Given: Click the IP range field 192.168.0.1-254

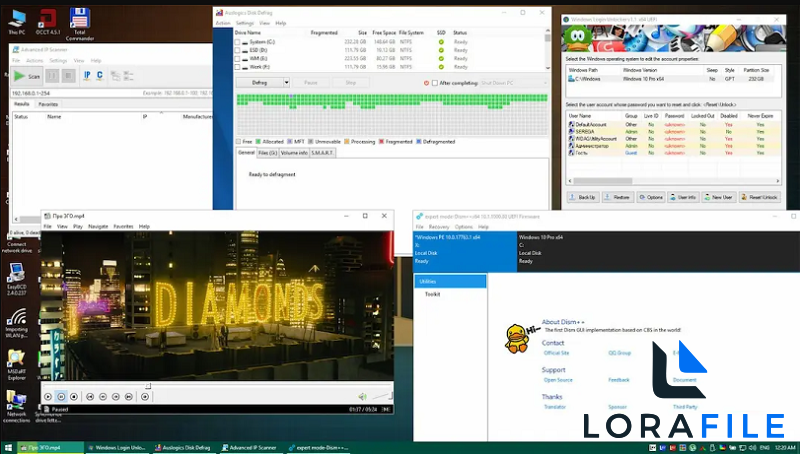Looking at the screenshot, I should 111,93.
